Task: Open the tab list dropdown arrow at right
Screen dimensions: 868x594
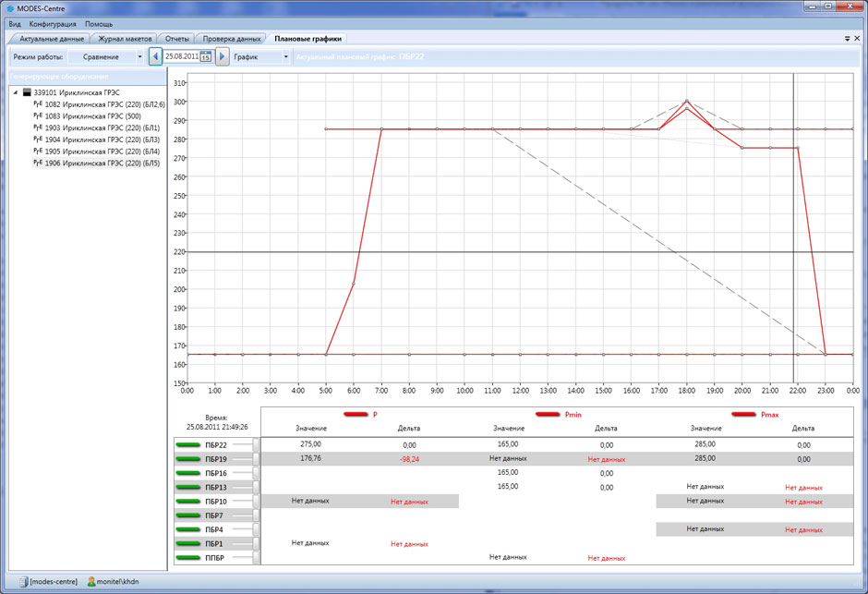Action: tap(847, 39)
